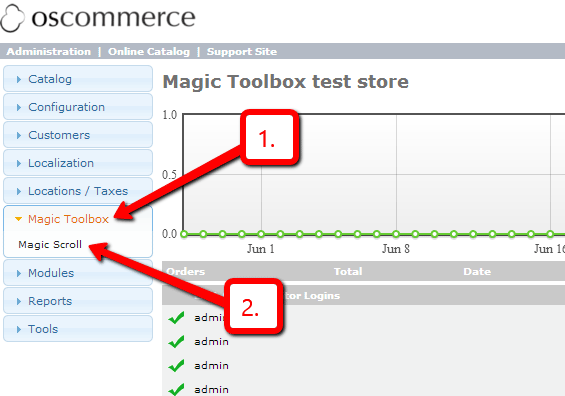Open the Reports sidebar section

[78, 301]
